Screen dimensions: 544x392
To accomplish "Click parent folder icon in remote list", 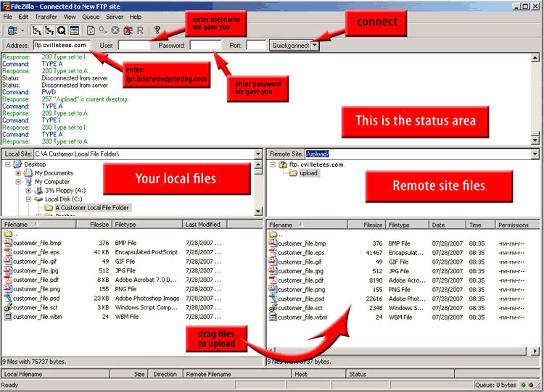I will coord(273,234).
